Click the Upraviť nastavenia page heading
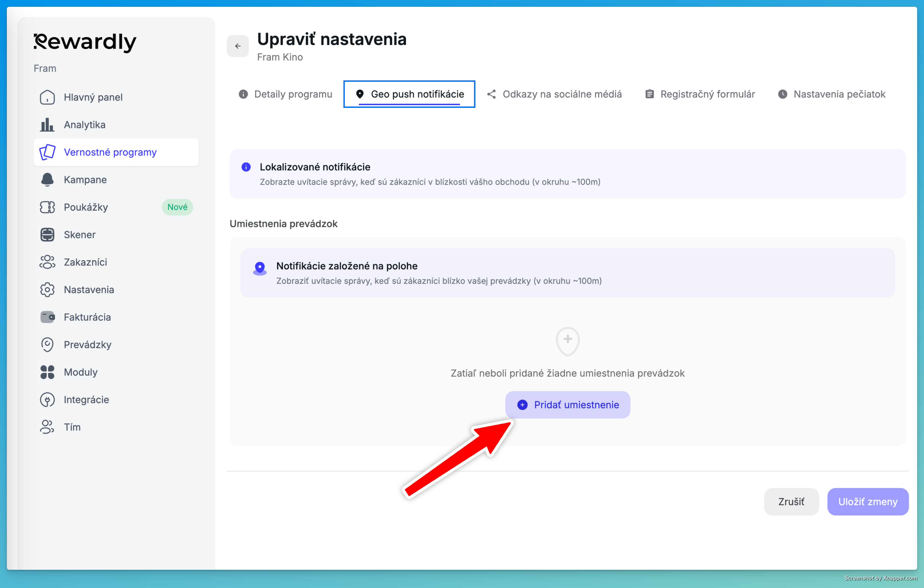 pyautogui.click(x=332, y=39)
